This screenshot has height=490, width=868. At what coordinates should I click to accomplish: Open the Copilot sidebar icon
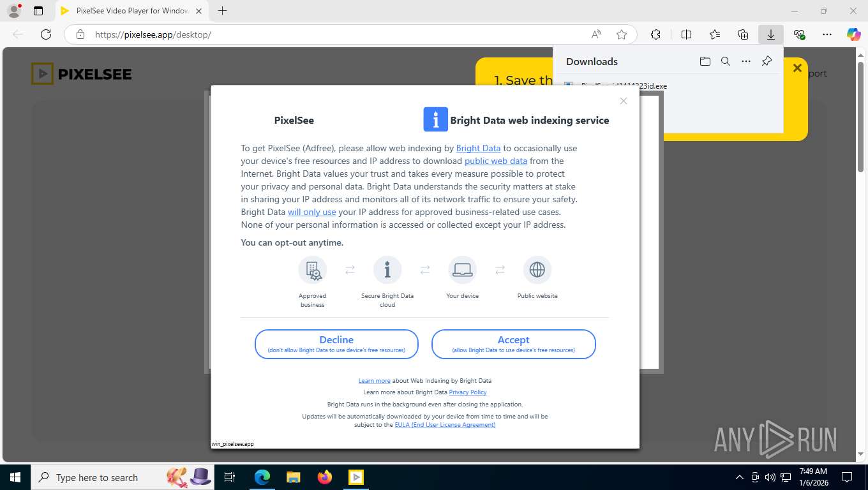click(x=853, y=34)
